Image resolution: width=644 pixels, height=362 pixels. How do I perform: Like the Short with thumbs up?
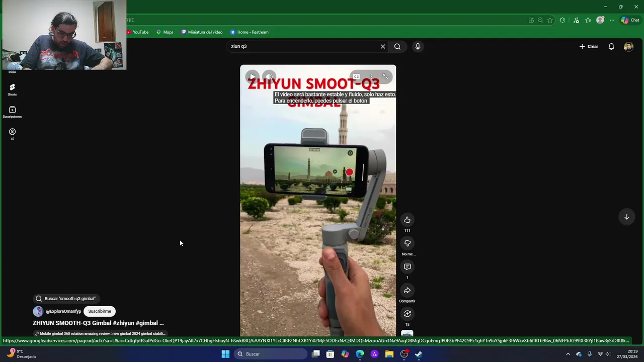(x=408, y=220)
